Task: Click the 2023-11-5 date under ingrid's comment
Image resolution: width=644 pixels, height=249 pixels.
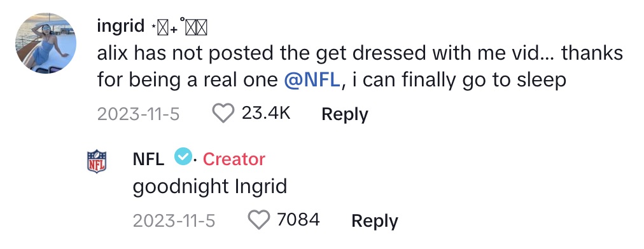Action: pos(139,114)
